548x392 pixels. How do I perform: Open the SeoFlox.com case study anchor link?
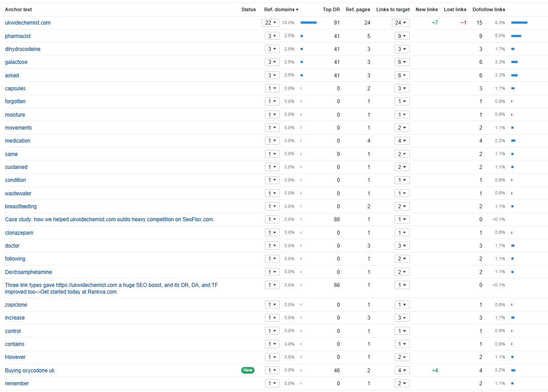[x=110, y=219]
